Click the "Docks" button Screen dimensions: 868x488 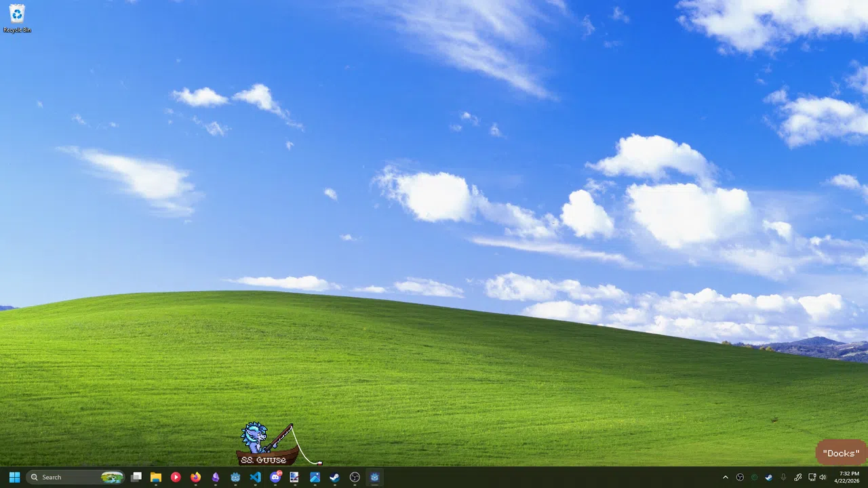tap(841, 453)
